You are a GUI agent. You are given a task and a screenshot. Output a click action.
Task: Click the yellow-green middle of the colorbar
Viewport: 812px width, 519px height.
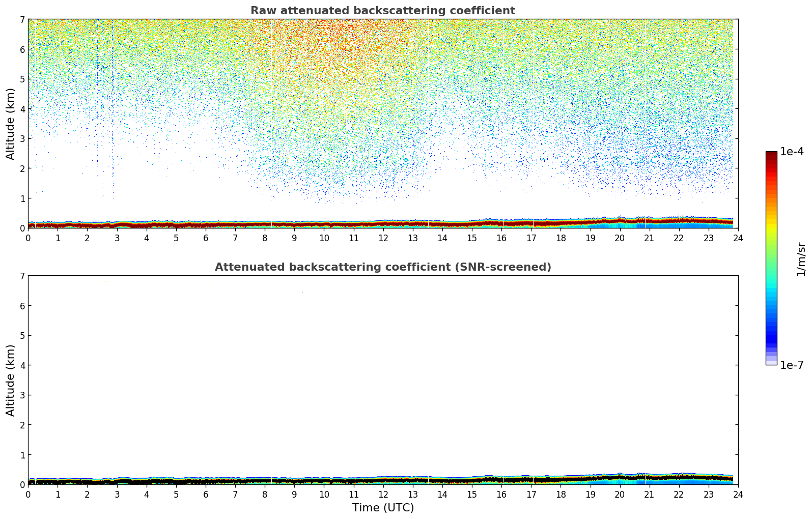(771, 239)
